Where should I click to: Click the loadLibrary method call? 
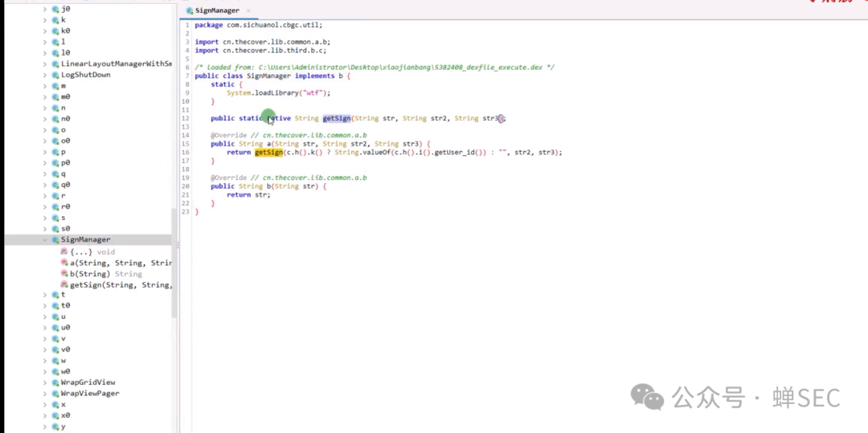pos(278,93)
